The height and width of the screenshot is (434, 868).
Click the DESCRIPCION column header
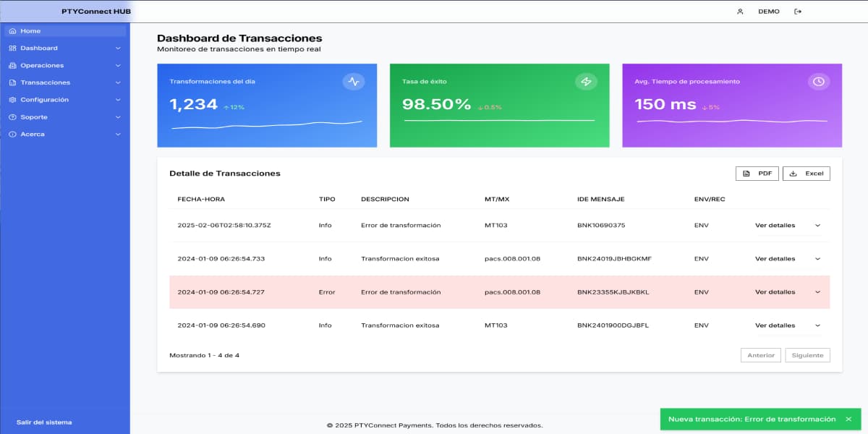[x=385, y=199]
